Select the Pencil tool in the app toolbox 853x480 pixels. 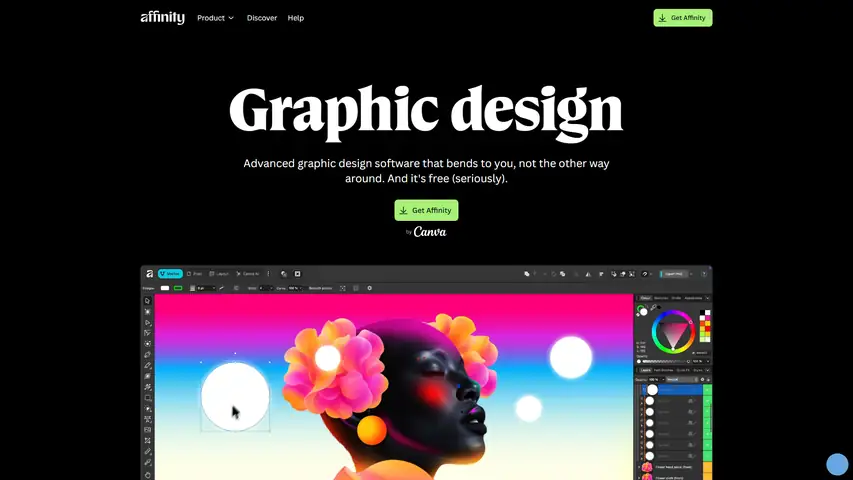147,365
